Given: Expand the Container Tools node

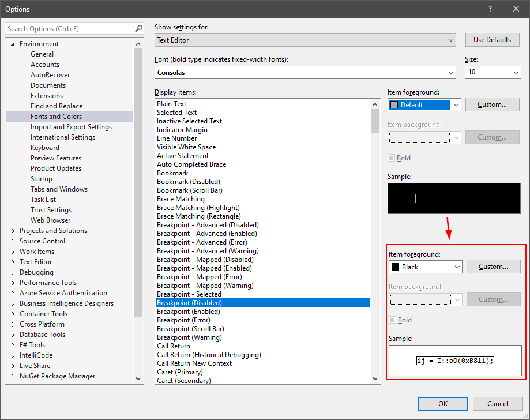Looking at the screenshot, I should (x=13, y=314).
